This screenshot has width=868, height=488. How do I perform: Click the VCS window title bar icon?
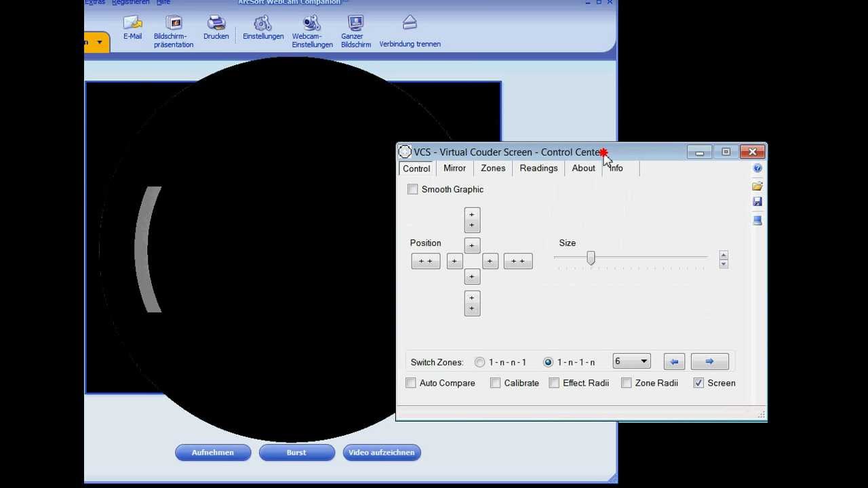405,152
